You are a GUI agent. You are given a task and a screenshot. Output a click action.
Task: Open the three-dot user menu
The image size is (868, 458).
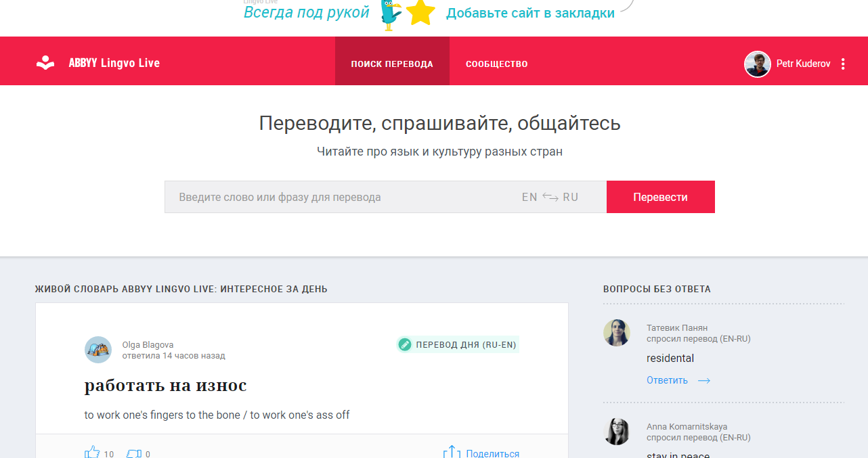(843, 64)
